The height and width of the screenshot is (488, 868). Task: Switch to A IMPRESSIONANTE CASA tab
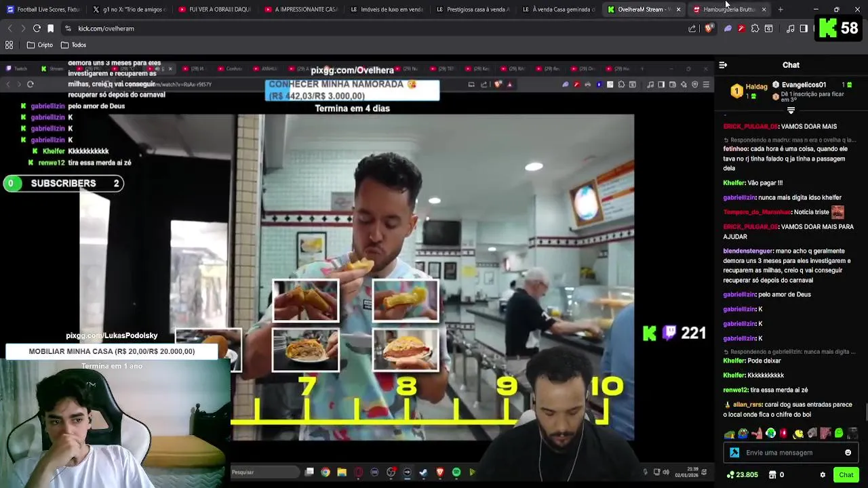[302, 9]
